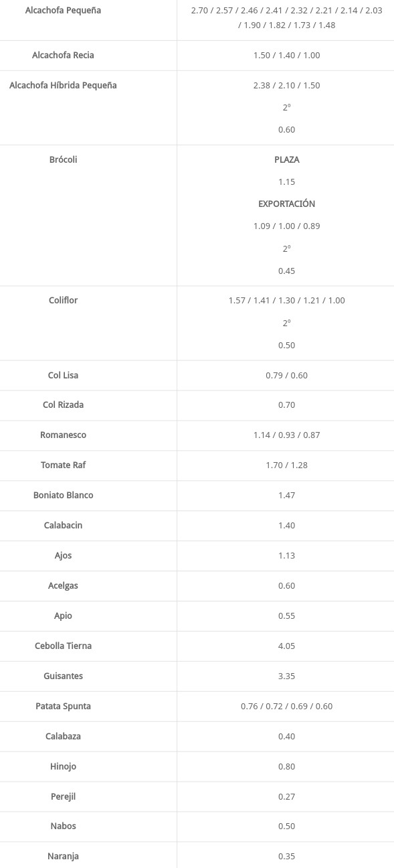Select the Perejil price 0.27
Viewport: 394px width, 868px height.
pyautogui.click(x=286, y=796)
